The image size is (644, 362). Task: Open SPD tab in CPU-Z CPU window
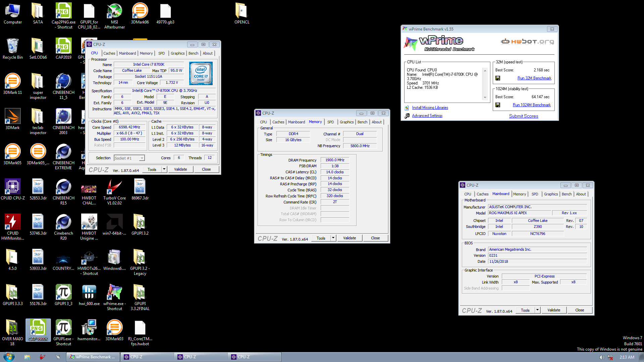pyautogui.click(x=161, y=53)
